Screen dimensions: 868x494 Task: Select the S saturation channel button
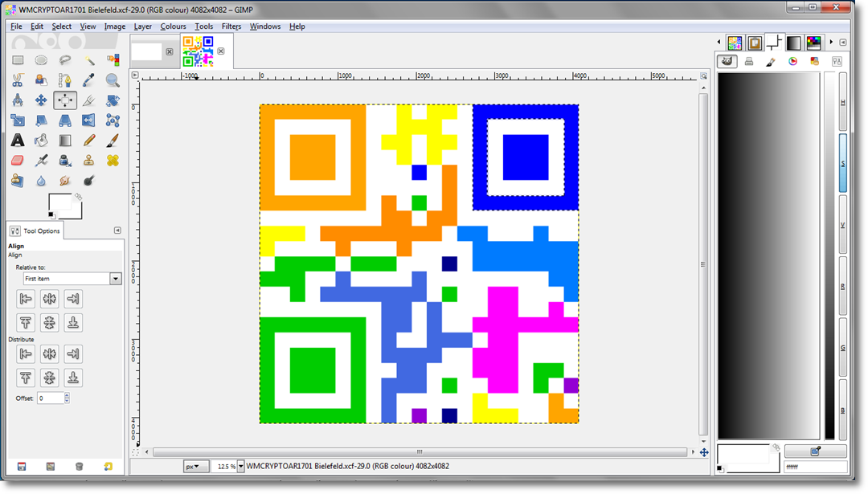click(x=843, y=164)
